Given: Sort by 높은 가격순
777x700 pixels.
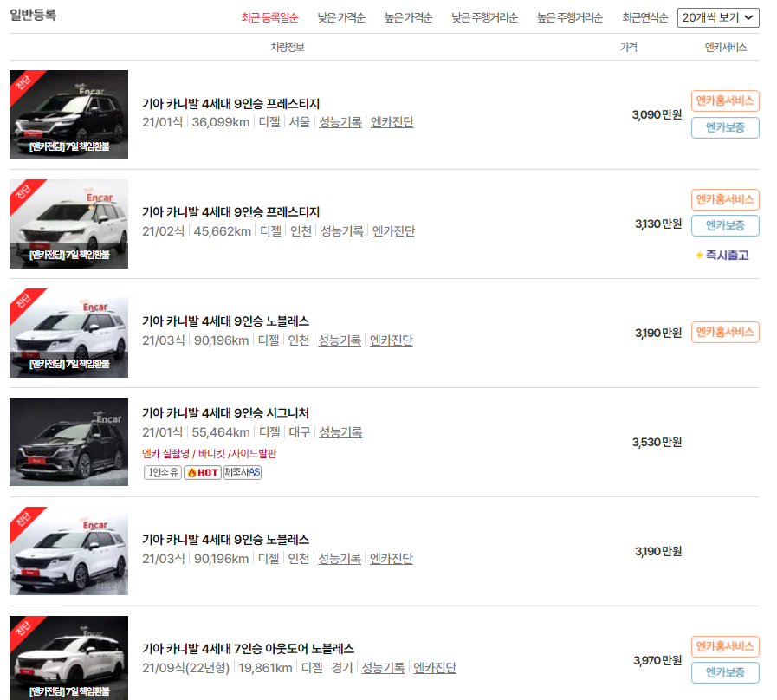Looking at the screenshot, I should click(408, 18).
